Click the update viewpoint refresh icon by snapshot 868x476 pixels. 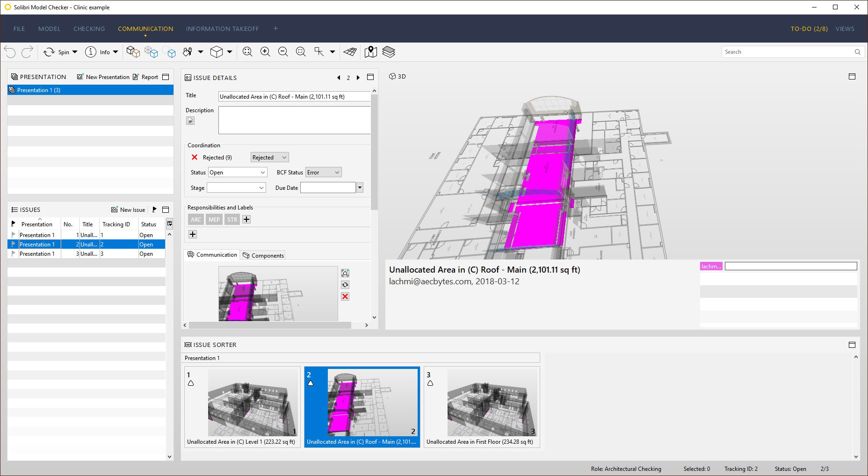click(345, 285)
